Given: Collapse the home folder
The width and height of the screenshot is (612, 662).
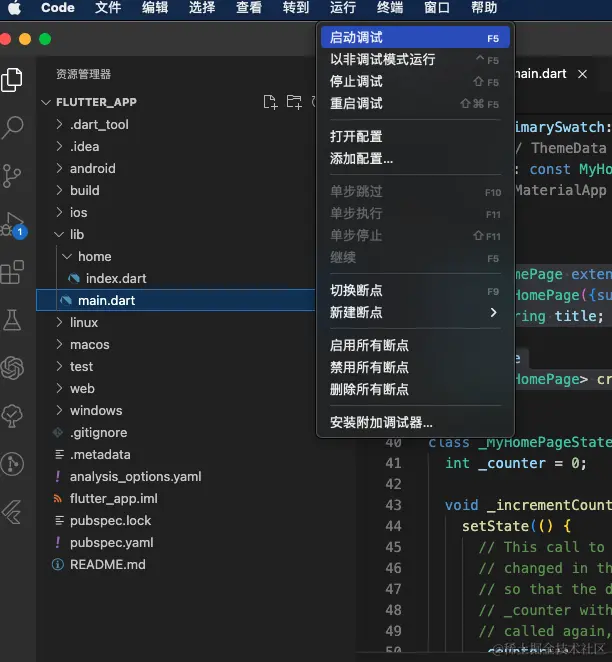Looking at the screenshot, I should [x=67, y=256].
